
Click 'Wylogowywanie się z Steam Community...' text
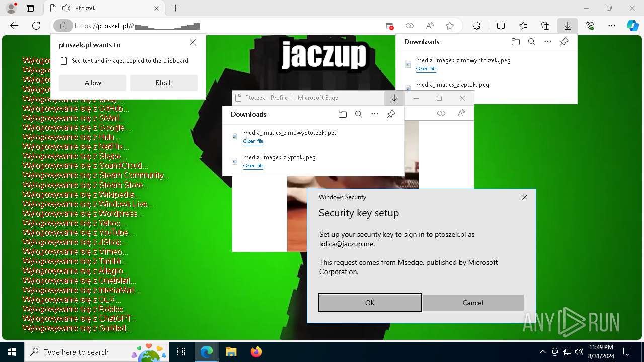(96, 175)
